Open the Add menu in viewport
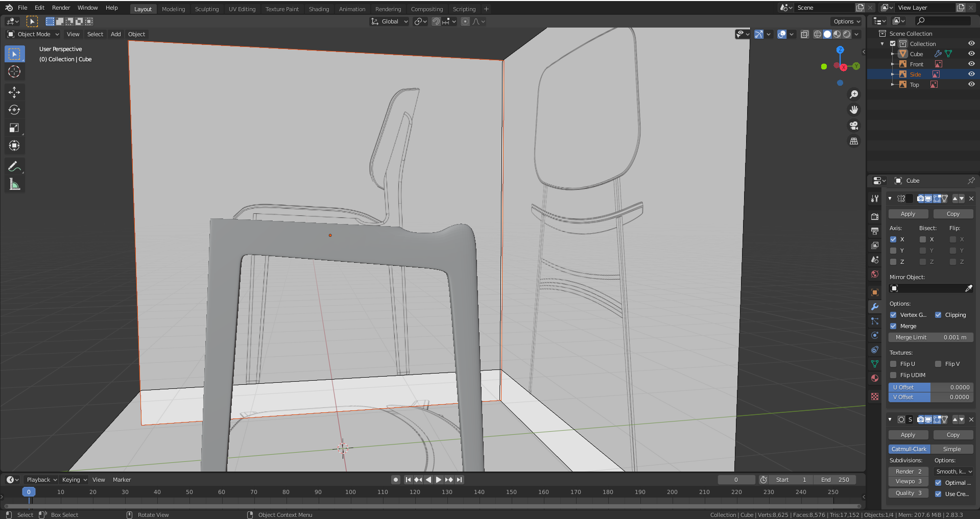 (116, 34)
